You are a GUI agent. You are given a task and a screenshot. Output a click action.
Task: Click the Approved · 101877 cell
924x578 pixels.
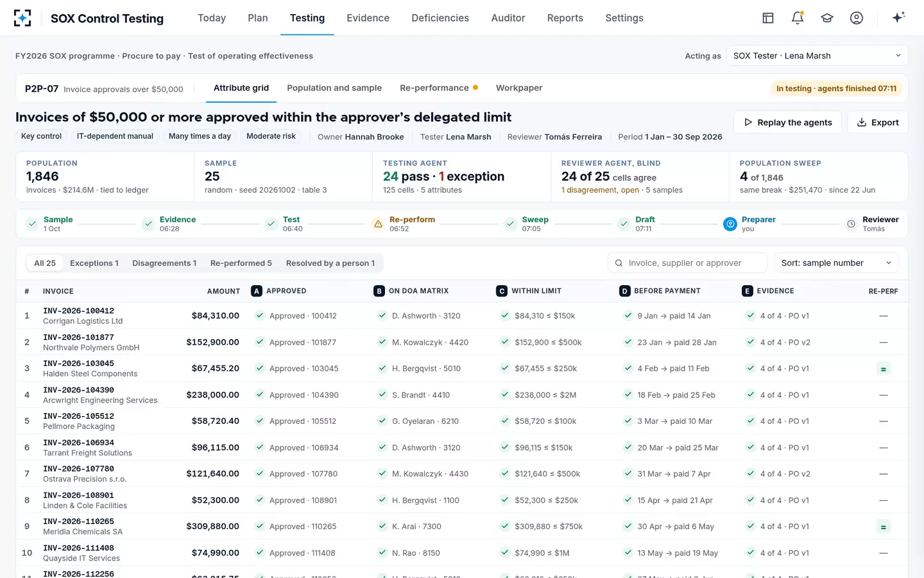pyautogui.click(x=303, y=342)
